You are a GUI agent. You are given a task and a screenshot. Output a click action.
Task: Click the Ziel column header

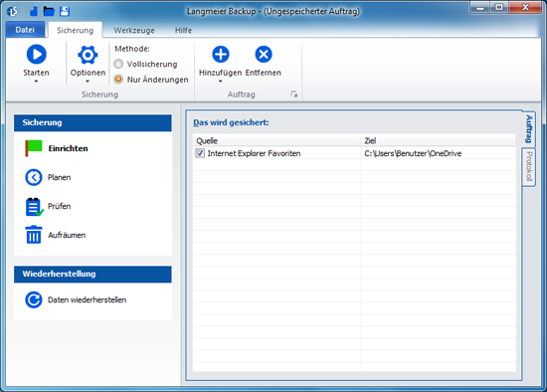[439, 140]
